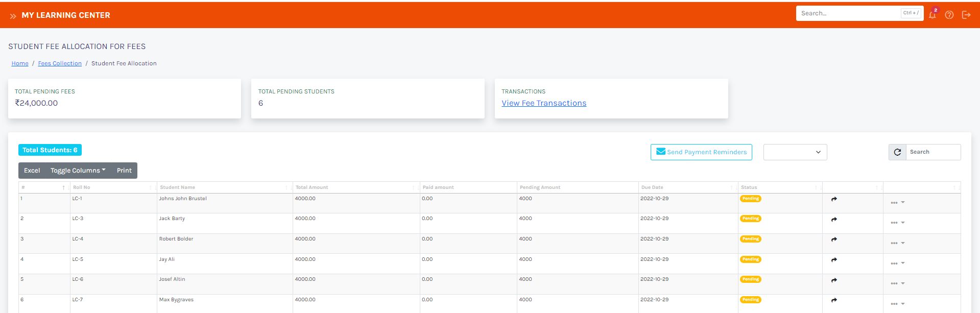The height and width of the screenshot is (313, 980).
Task: Open the notifications bell icon
Action: coord(933,15)
